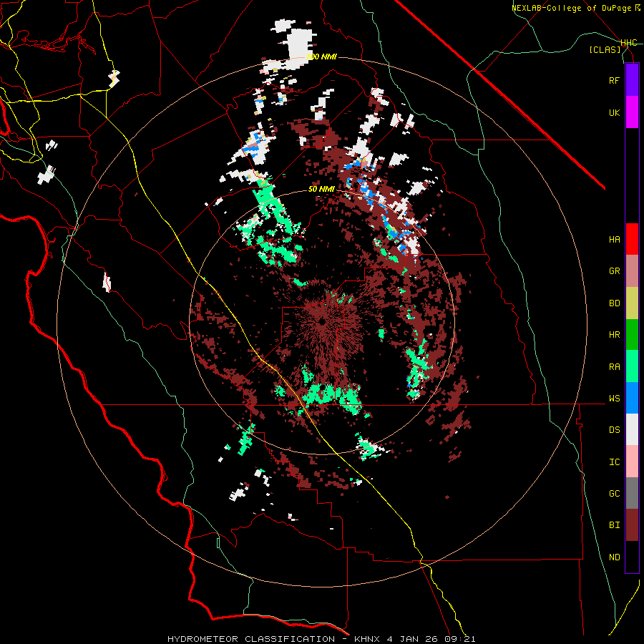Click the BI brown legend swatch

pyautogui.click(x=632, y=525)
